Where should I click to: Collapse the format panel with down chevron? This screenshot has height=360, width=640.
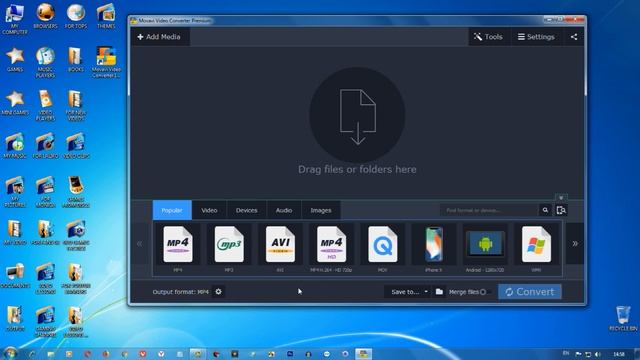click(561, 198)
